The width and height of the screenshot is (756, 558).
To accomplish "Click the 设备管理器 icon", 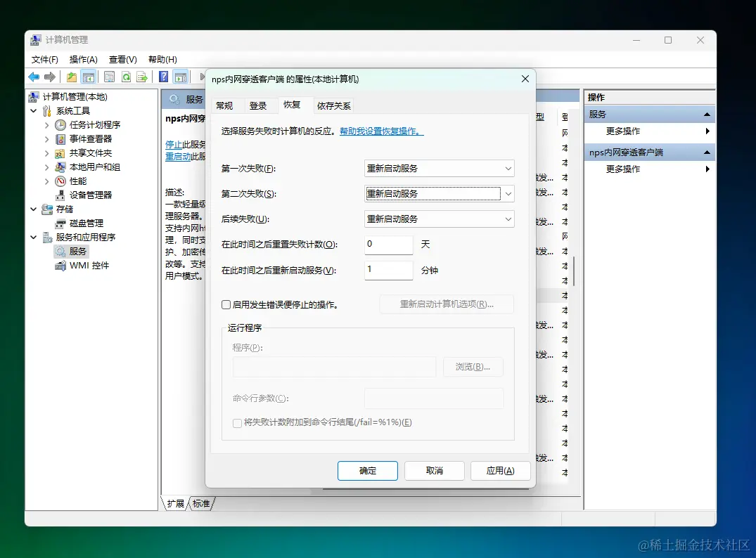I will point(60,195).
